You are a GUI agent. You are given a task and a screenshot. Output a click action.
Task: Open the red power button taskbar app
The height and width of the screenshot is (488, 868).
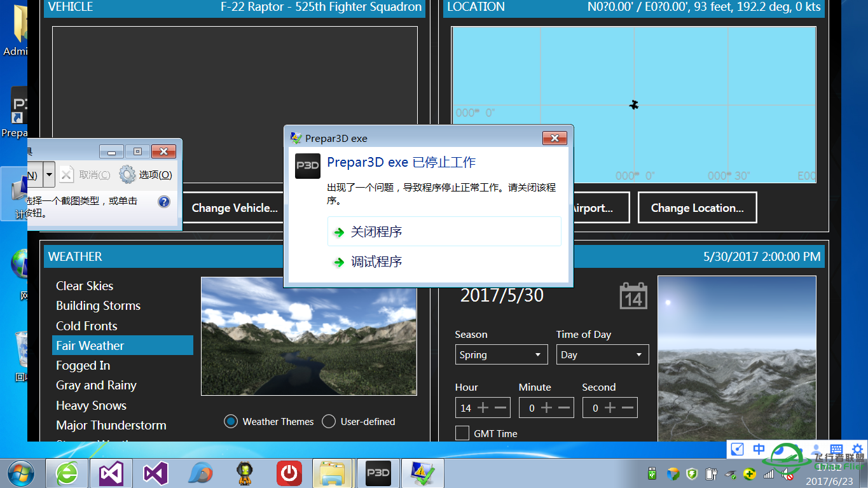(289, 473)
